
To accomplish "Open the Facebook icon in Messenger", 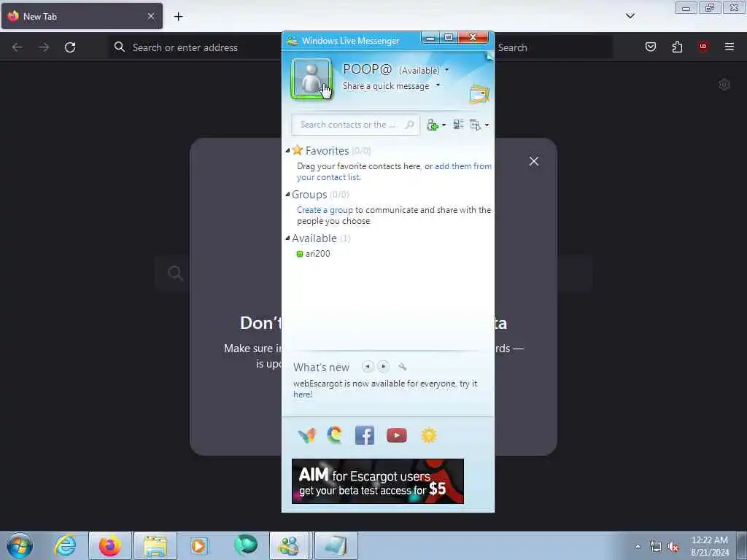I will coord(365,435).
